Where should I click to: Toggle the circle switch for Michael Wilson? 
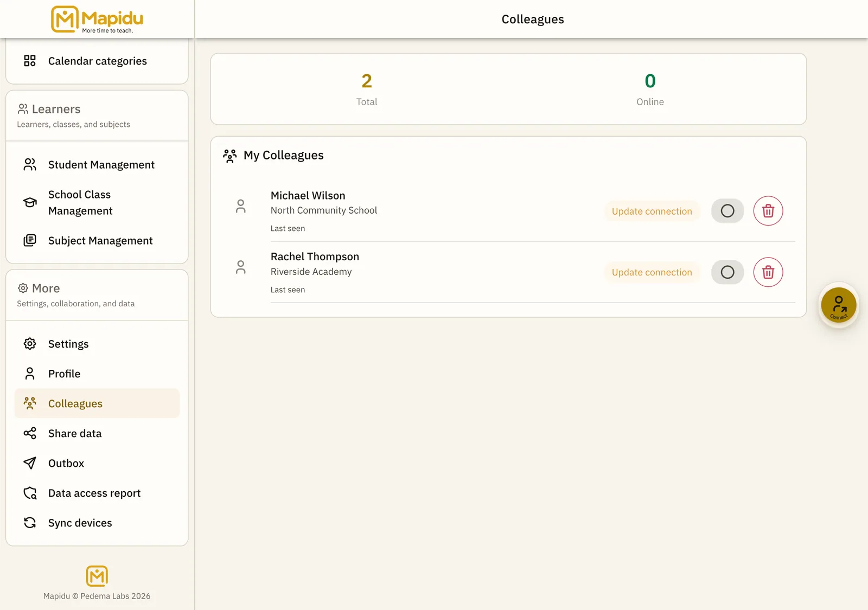(727, 211)
